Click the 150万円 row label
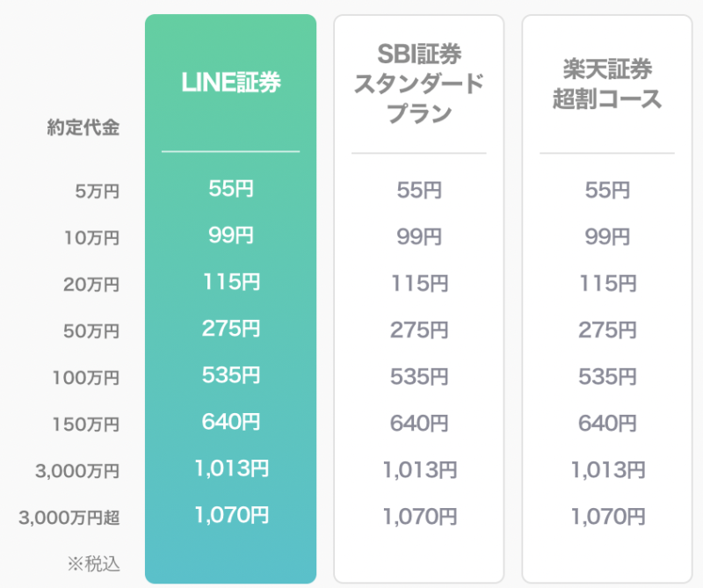Image resolution: width=703 pixels, height=588 pixels. [86, 425]
